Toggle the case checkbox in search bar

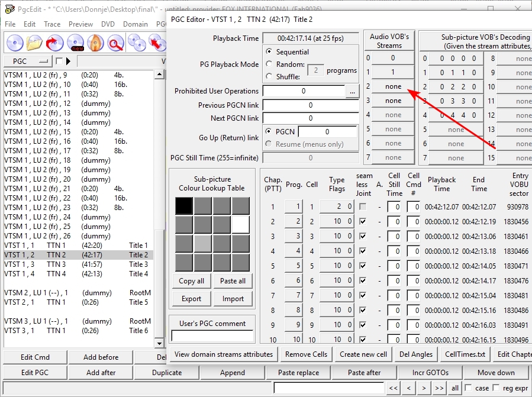[x=468, y=388]
